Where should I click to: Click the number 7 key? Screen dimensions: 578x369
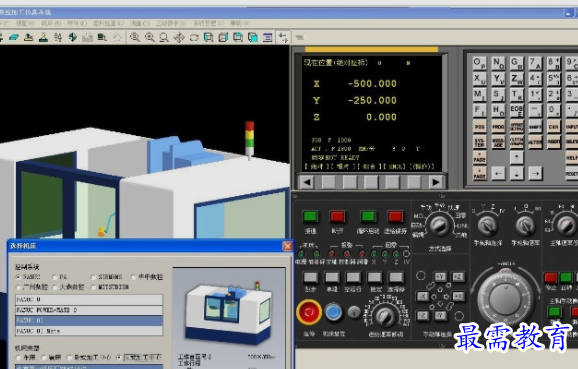pyautogui.click(x=535, y=63)
